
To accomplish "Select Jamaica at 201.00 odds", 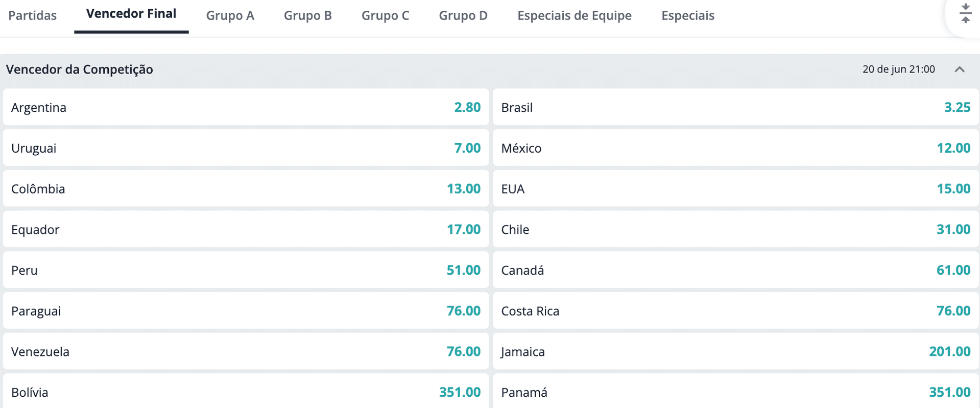I will (x=736, y=351).
